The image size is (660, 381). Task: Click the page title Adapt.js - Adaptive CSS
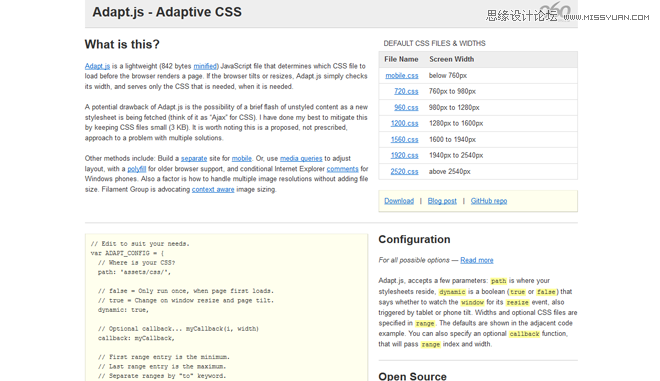click(167, 12)
